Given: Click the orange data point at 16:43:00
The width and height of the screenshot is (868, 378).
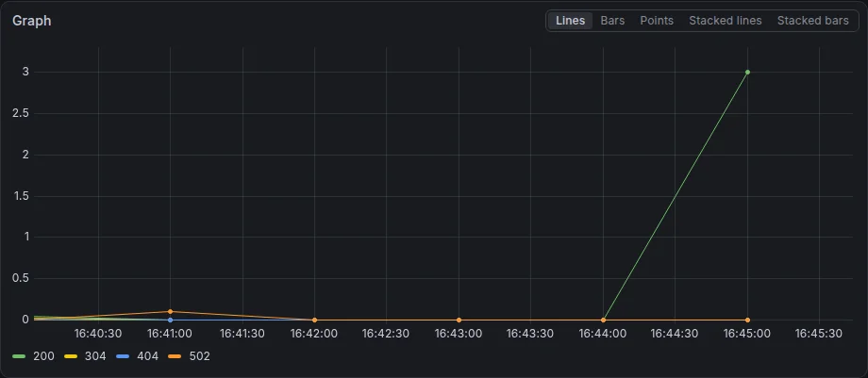Looking at the screenshot, I should [x=459, y=320].
